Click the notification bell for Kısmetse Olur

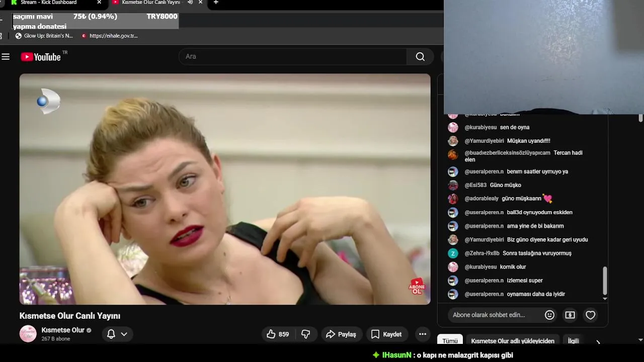pyautogui.click(x=111, y=334)
